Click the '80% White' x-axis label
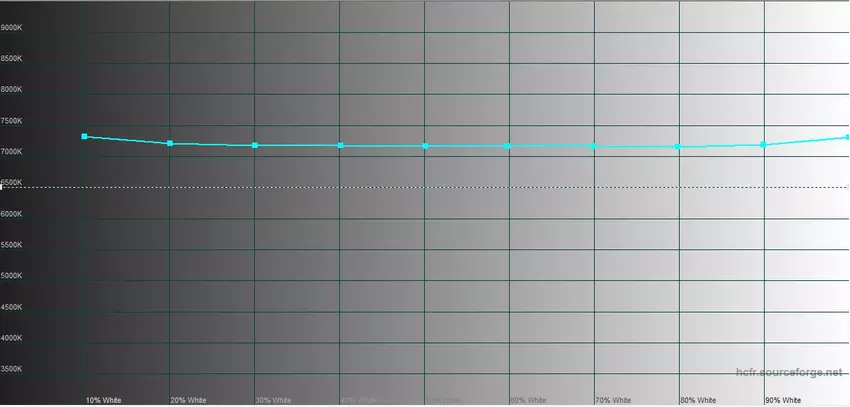This screenshot has width=850, height=407. pos(697,400)
